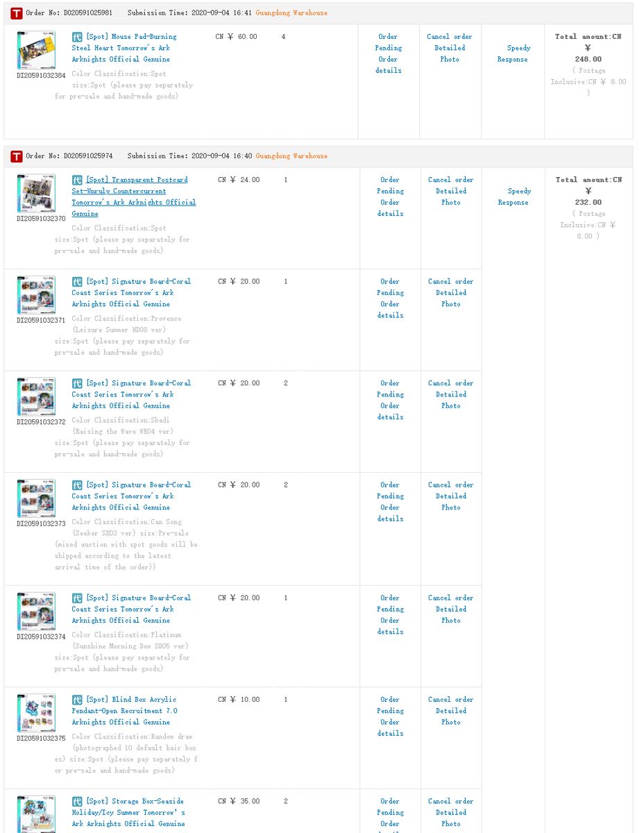Open the Transparent Postcard Set thumbnail
The width and height of the screenshot is (644, 833).
(x=36, y=194)
